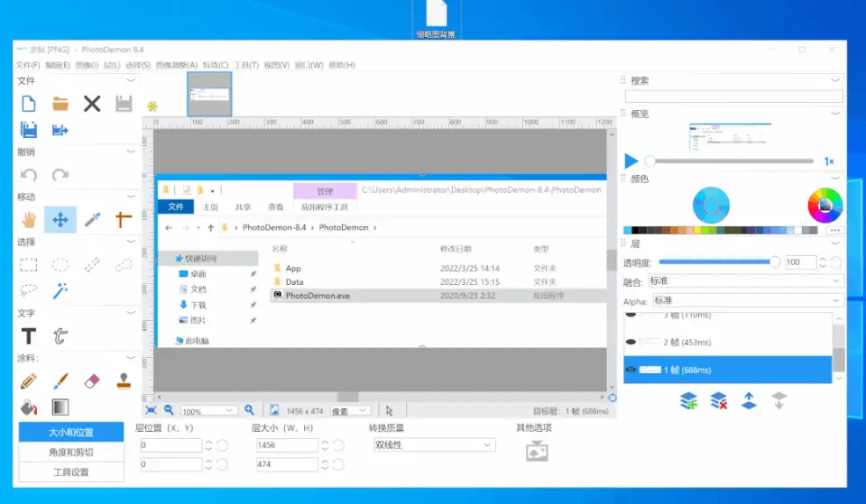866x504 pixels.
Task: Click the Redo arrow
Action: tap(60, 175)
